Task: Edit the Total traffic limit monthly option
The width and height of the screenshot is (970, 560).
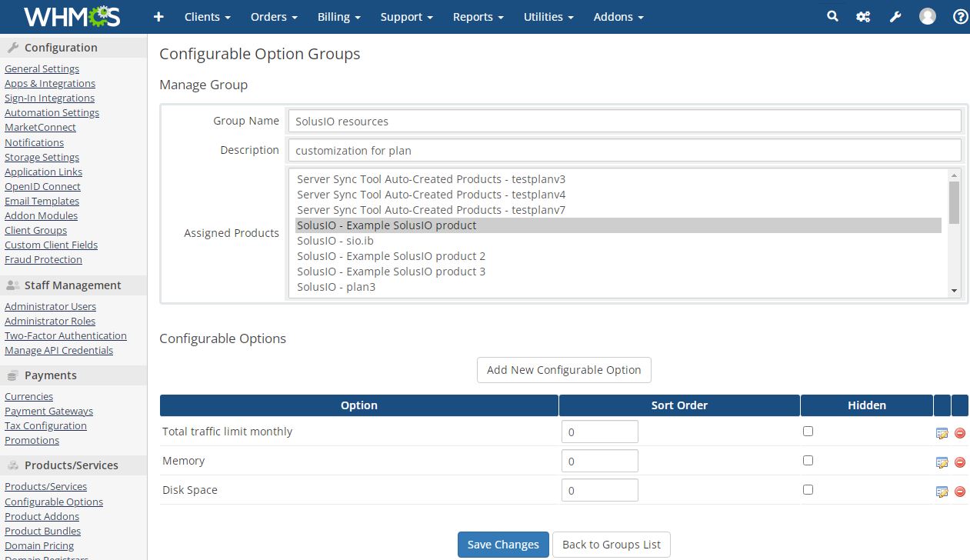Action: (942, 433)
